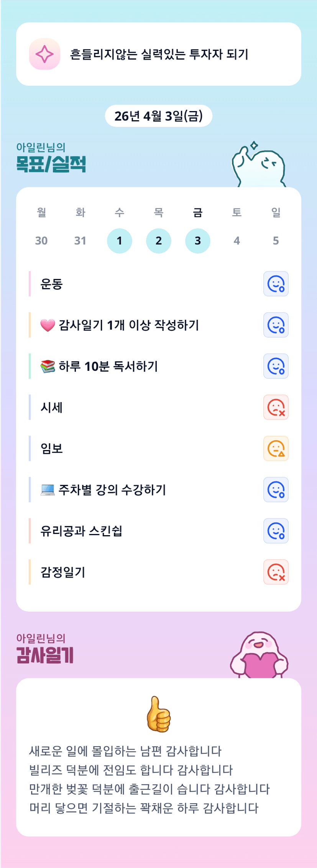Select Saturday date 4 in week calendar
Screen dimensions: 317x868
(237, 241)
